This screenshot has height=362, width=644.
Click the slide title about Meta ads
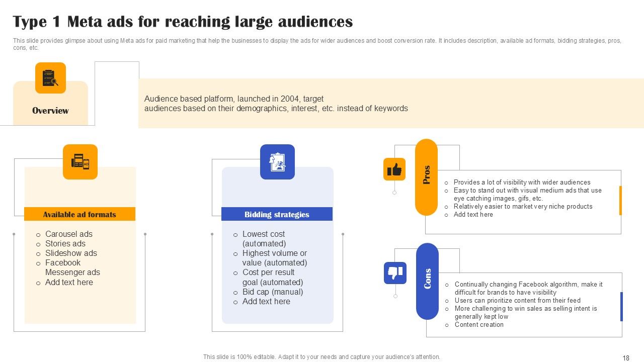click(183, 22)
